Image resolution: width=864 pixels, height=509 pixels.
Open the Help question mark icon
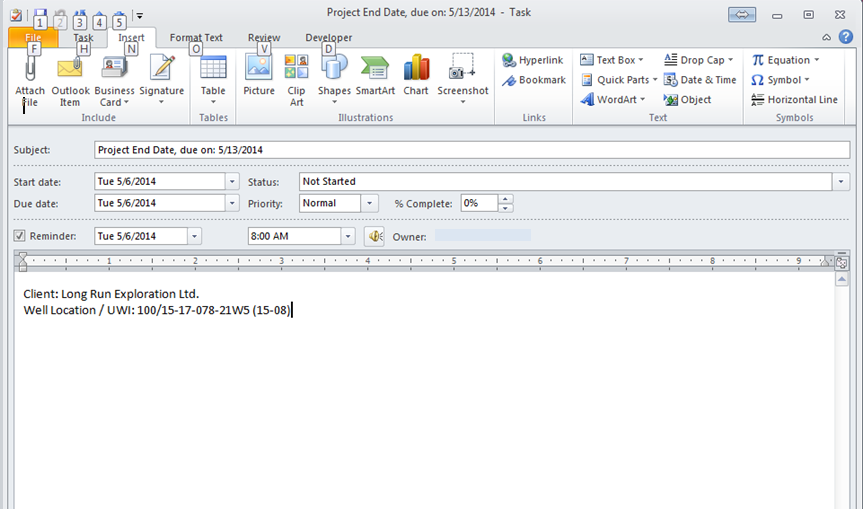pos(846,37)
